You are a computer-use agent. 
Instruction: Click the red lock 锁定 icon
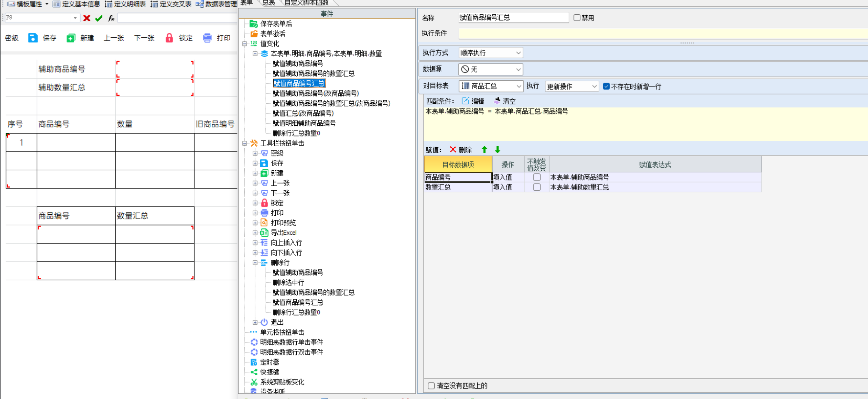pyautogui.click(x=169, y=38)
